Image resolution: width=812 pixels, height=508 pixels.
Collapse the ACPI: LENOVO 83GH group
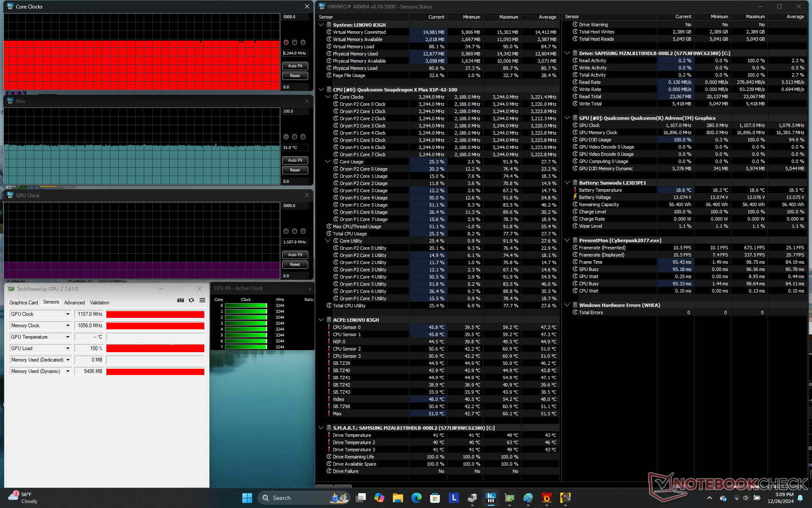321,320
